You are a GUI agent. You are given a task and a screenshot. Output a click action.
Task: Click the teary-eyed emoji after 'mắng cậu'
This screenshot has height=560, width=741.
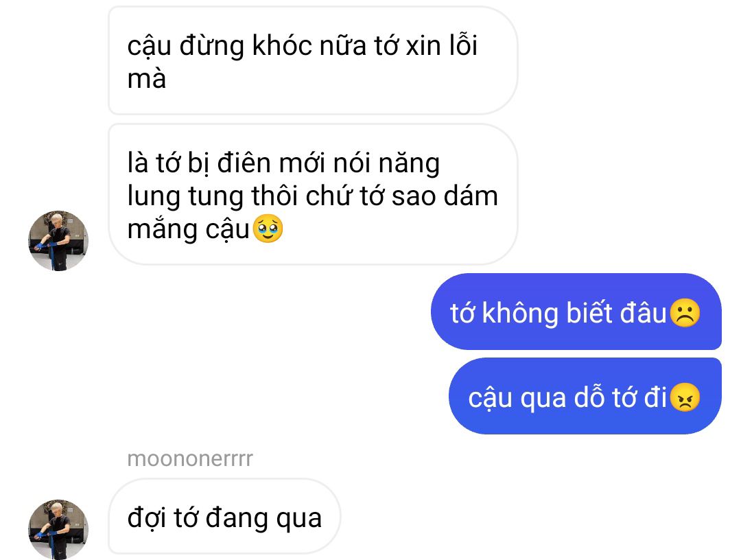click(268, 229)
